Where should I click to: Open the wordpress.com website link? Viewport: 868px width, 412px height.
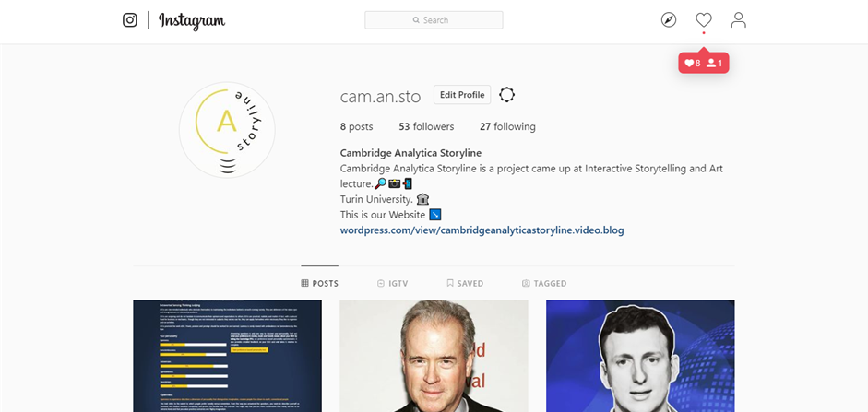482,230
